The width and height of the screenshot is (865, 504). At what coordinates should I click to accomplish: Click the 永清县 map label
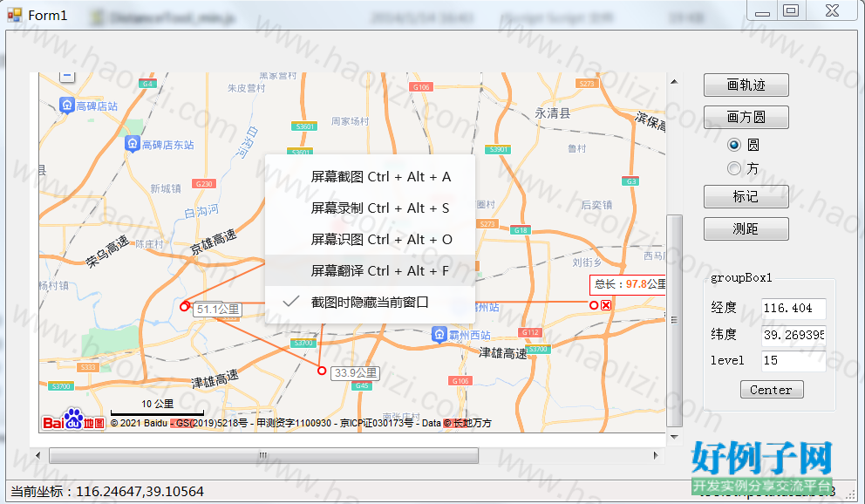[x=552, y=113]
